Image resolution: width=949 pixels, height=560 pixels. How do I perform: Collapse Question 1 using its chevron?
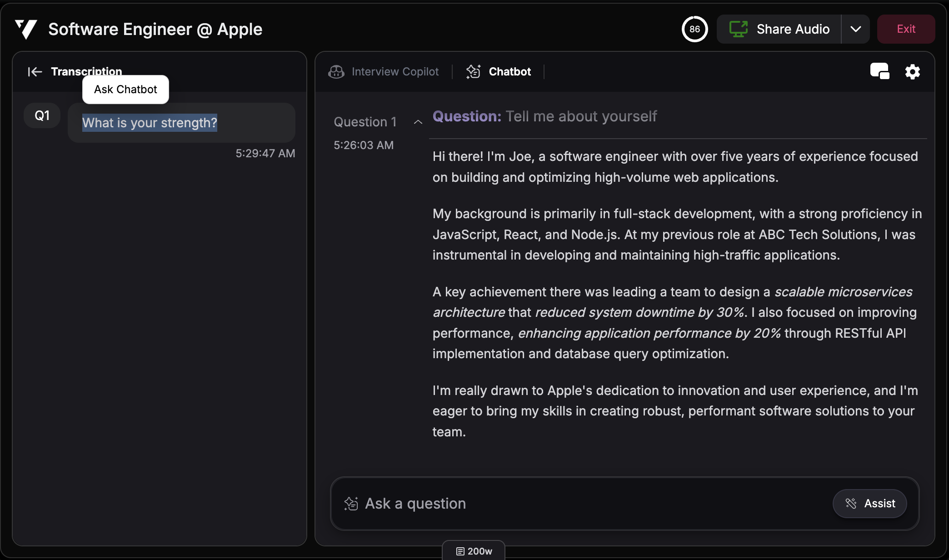(x=418, y=122)
